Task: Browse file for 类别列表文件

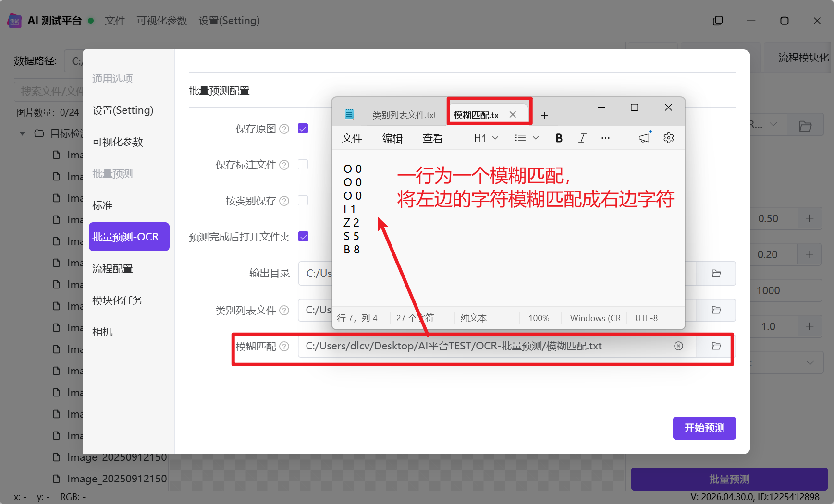Action: tap(716, 310)
